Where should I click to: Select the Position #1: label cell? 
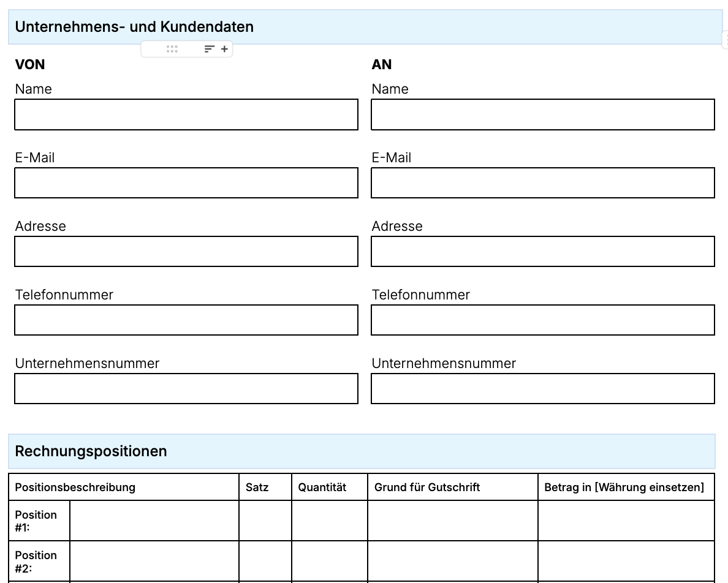click(39, 521)
